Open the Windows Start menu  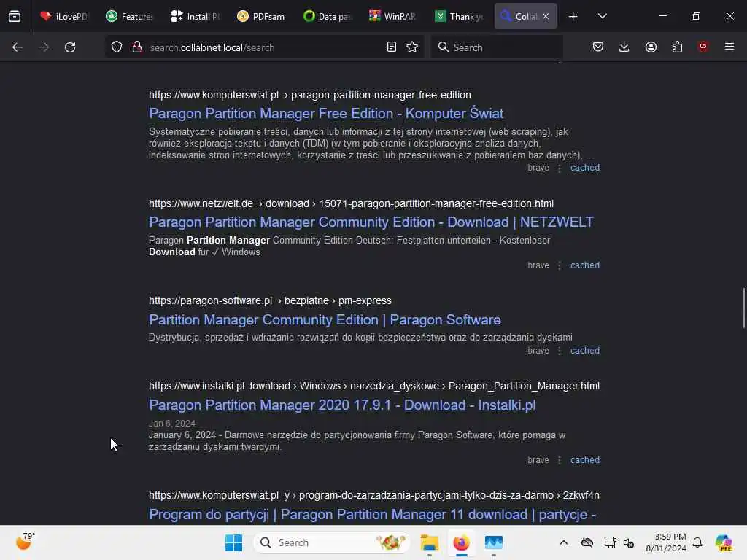pos(233,542)
